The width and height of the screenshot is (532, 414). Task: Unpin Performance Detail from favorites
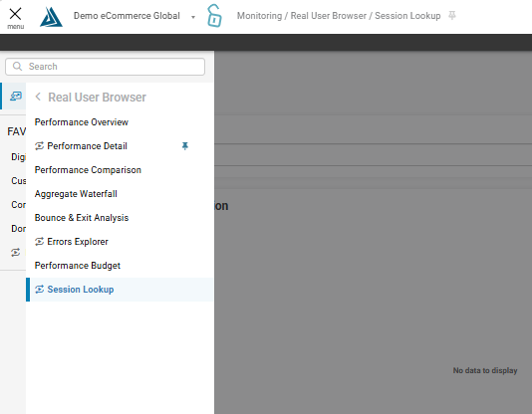coord(185,146)
